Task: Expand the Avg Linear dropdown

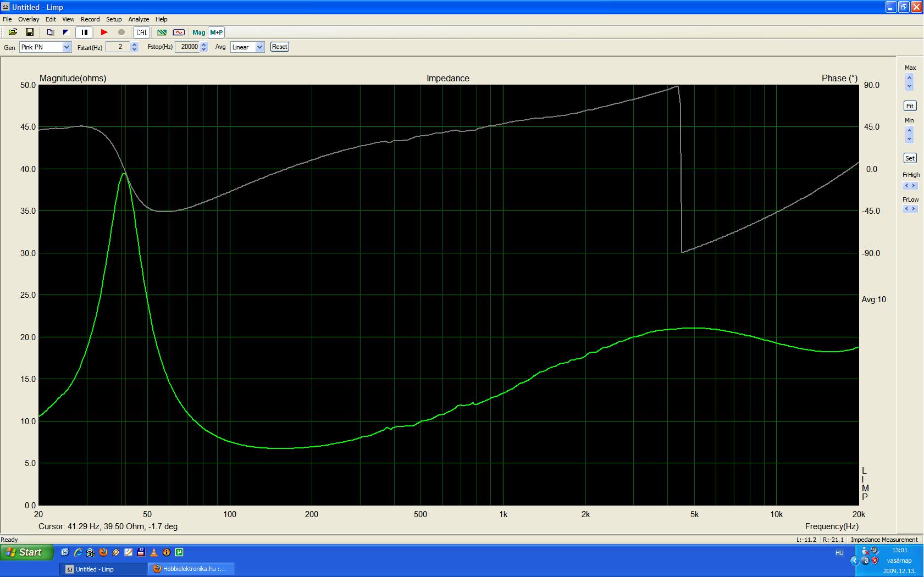Action: [x=259, y=47]
